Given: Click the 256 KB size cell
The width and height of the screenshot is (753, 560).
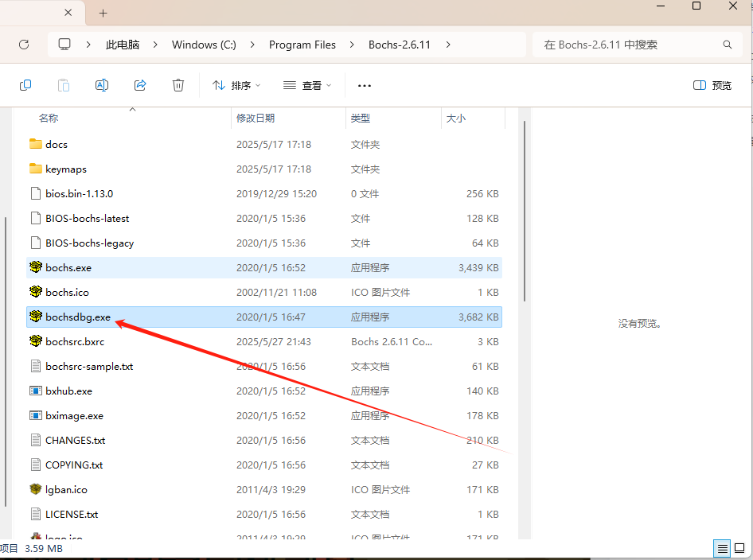Looking at the screenshot, I should [482, 193].
